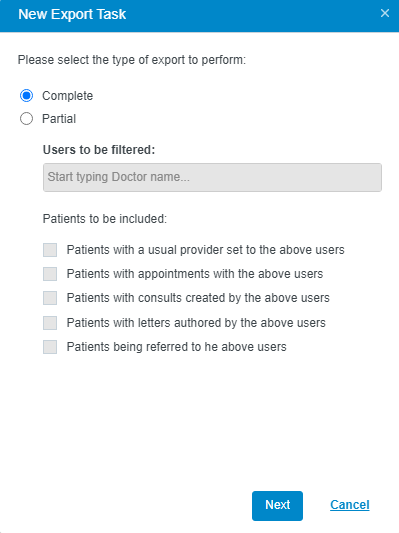
Task: Close the New Export Task dialog
Action: [x=385, y=13]
